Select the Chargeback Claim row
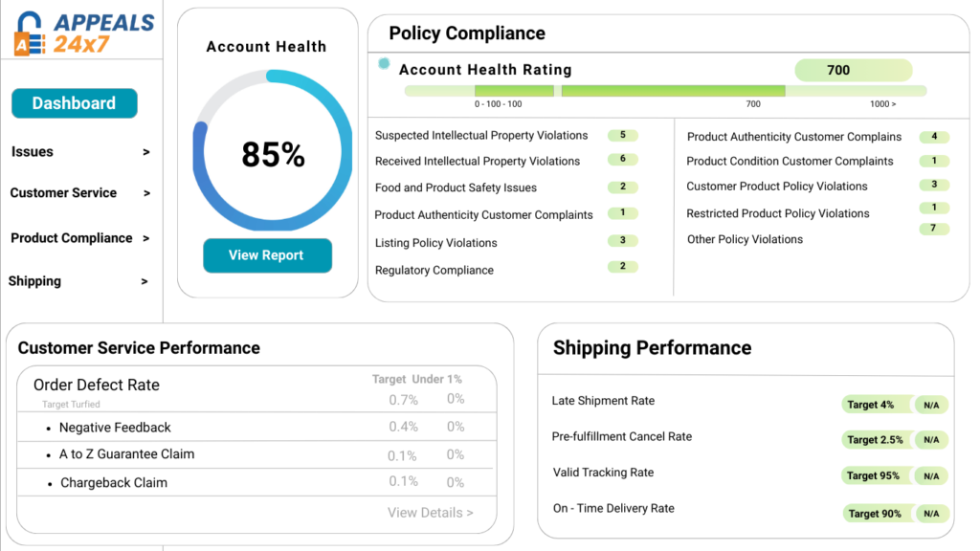Viewport: 980px width, 551px height. click(x=114, y=483)
